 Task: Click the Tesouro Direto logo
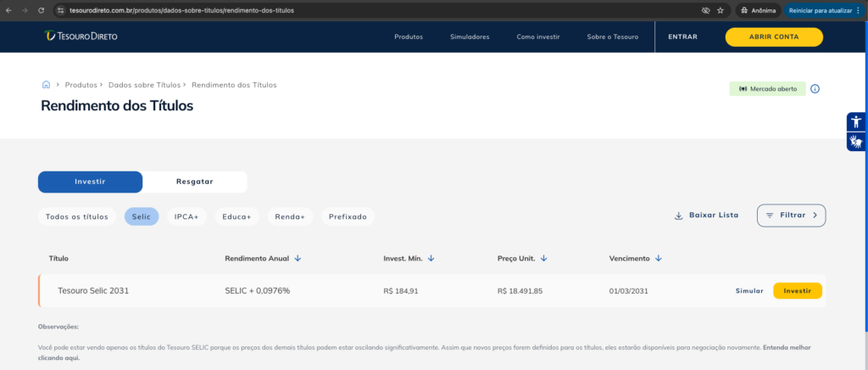click(x=81, y=36)
